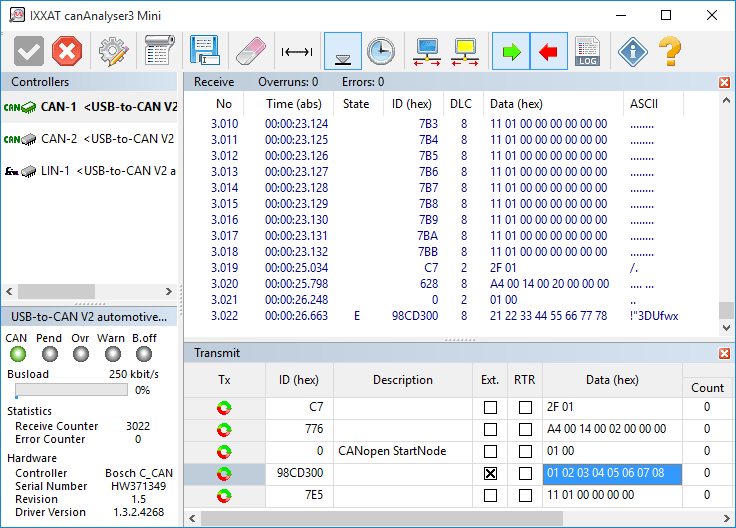Close the Receive panel red X
The width and height of the screenshot is (736, 528).
(724, 83)
